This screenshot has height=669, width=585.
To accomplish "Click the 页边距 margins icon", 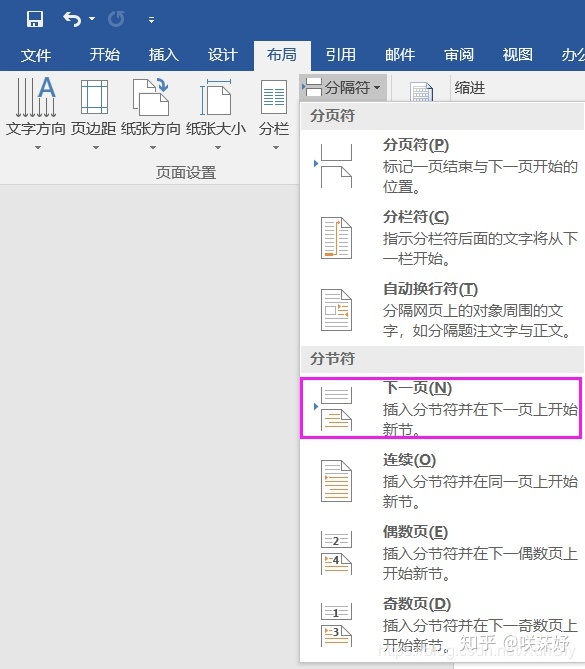I will click(94, 97).
